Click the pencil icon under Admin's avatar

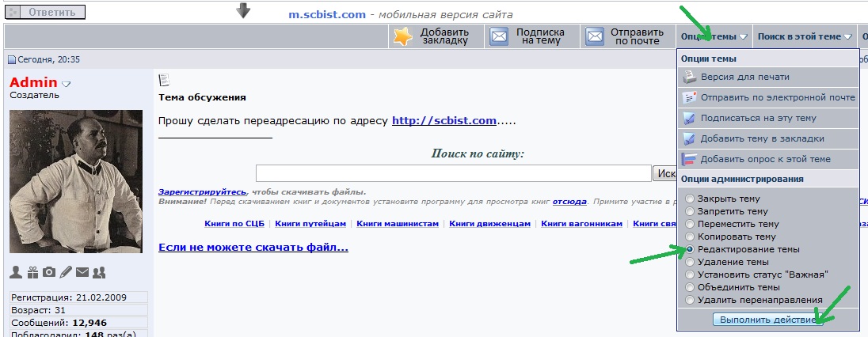point(66,272)
